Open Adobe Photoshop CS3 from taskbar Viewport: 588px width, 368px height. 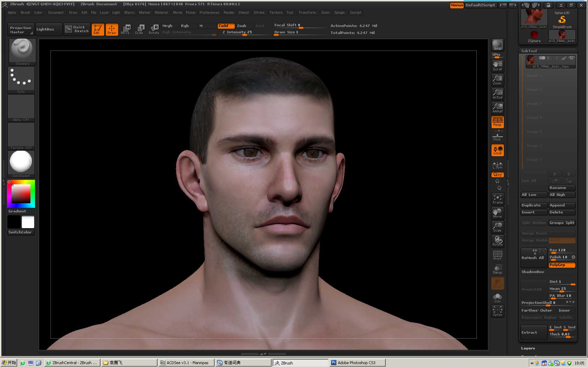tap(357, 363)
